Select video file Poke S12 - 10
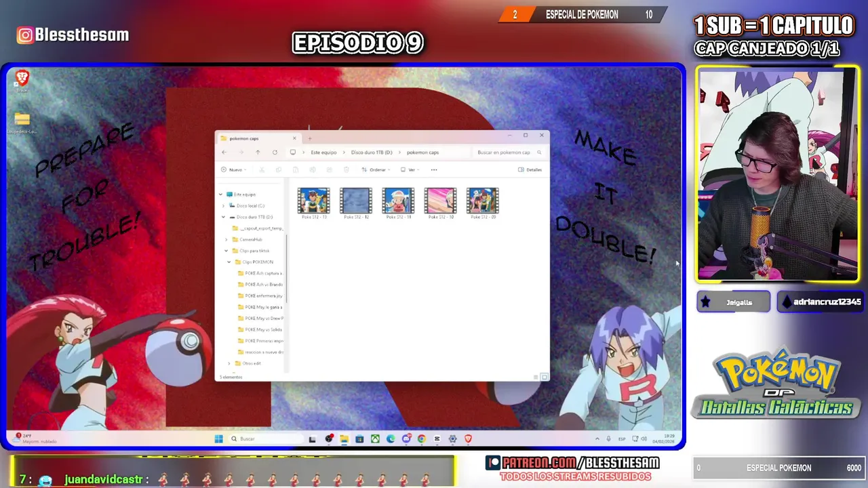The image size is (868, 488). coord(441,203)
